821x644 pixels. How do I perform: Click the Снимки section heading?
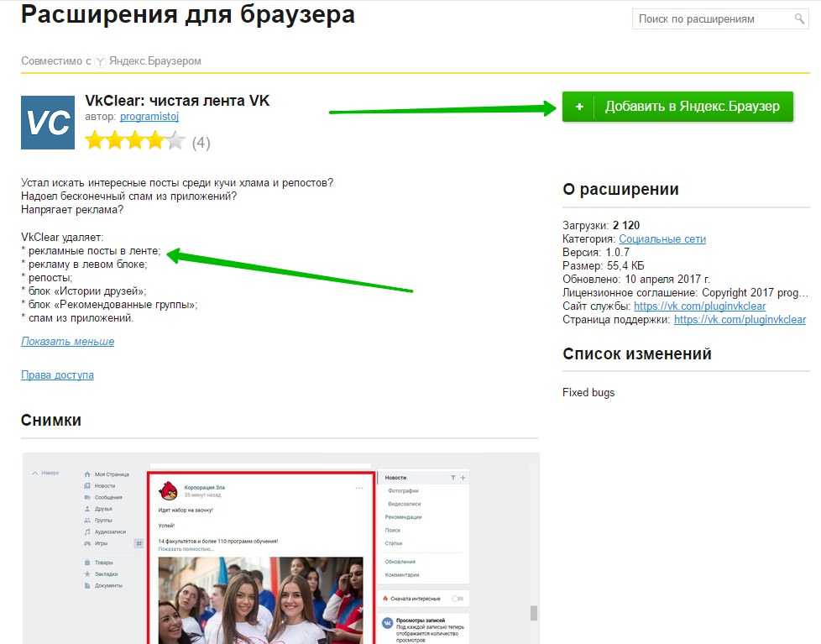(51, 420)
